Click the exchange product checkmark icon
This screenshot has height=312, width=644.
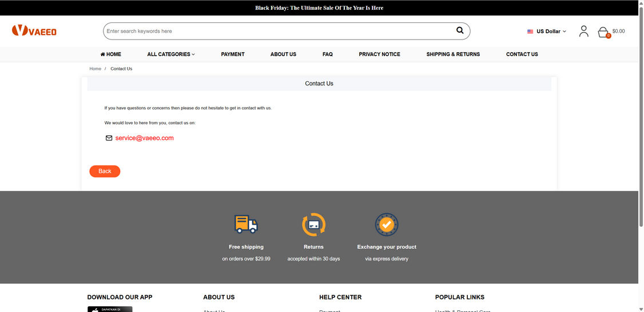point(387,224)
